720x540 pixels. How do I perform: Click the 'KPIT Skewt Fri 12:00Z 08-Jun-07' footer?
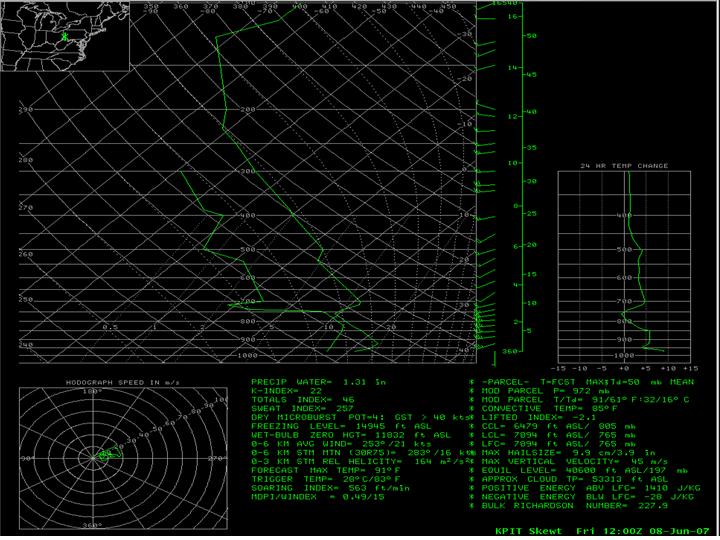pyautogui.click(x=602, y=531)
